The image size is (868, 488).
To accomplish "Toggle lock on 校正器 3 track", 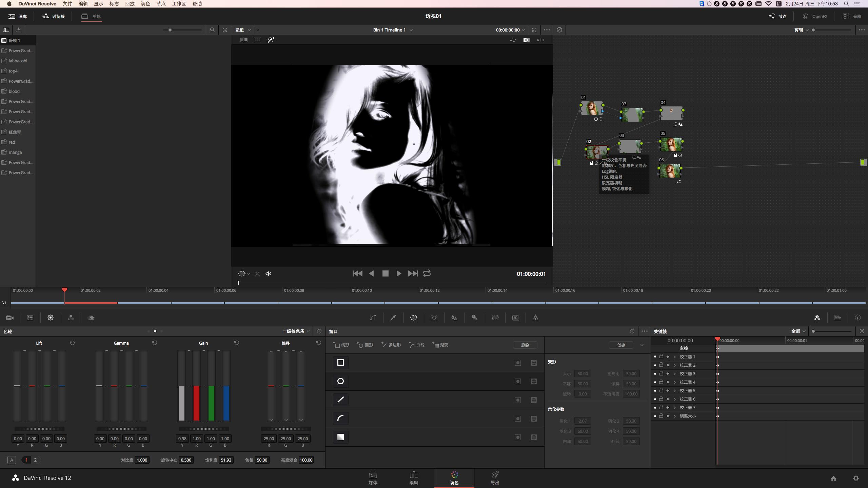I will [661, 373].
